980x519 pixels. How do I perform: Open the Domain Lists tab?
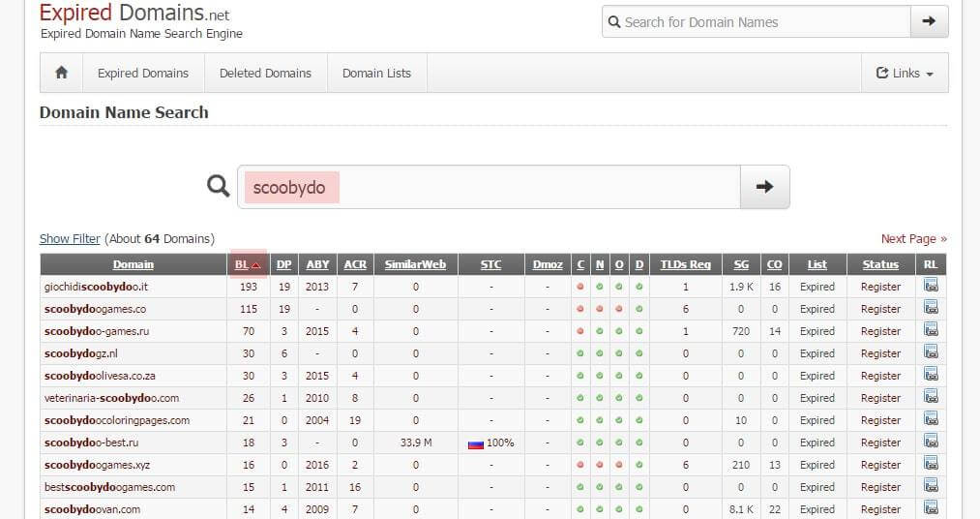[x=377, y=73]
